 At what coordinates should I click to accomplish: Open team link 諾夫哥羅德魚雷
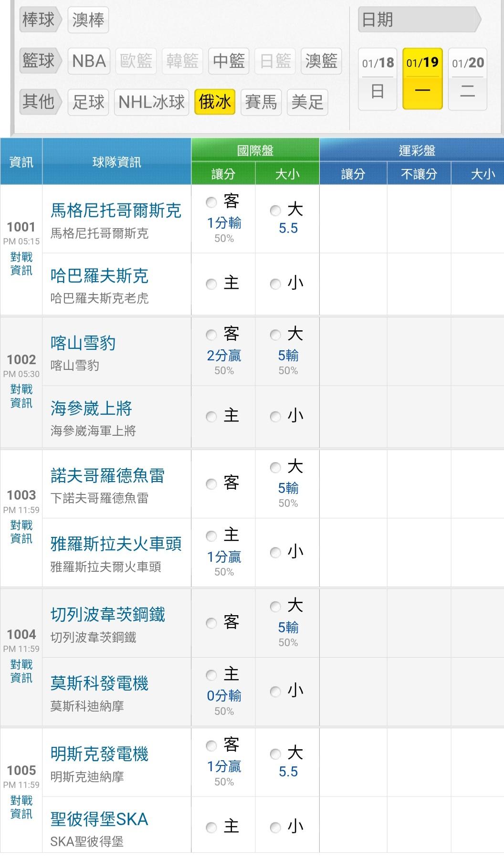click(x=108, y=476)
